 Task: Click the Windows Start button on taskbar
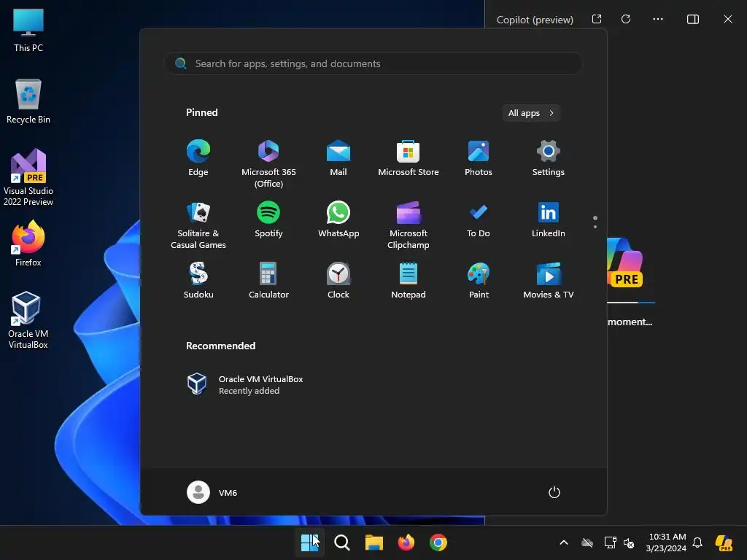pos(309,542)
